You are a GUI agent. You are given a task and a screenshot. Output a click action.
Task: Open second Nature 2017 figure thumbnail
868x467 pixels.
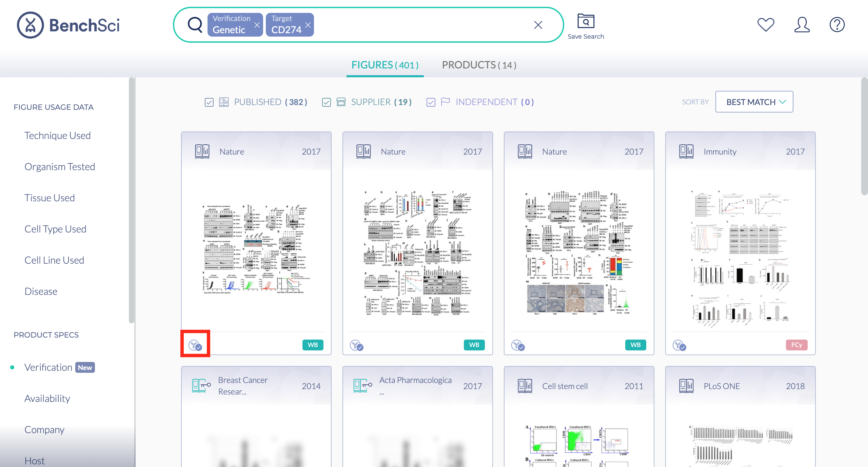coord(418,253)
